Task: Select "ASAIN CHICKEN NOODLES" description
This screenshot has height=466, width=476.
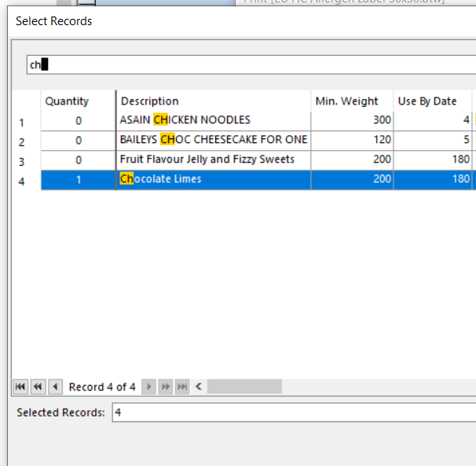Action: (214, 120)
